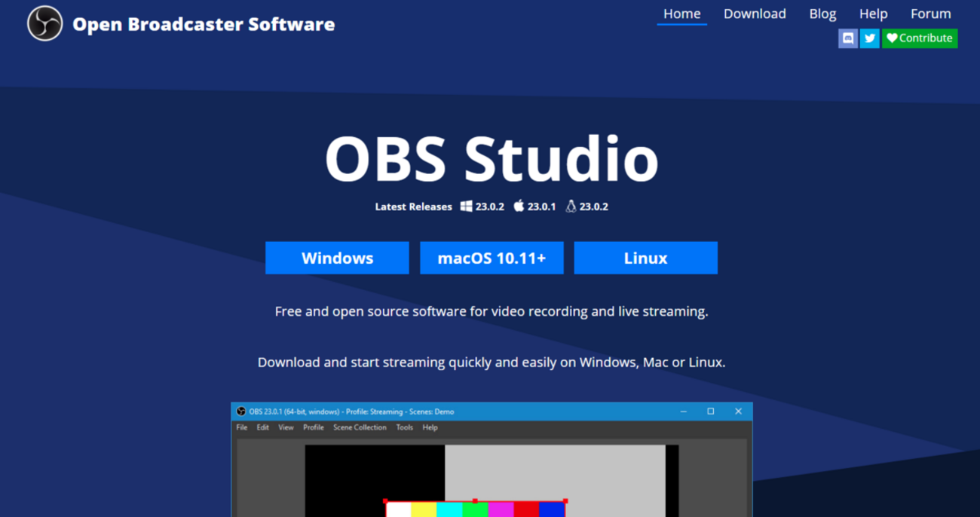Screen dimensions: 980x517
Task: Open the Blog nav link
Action: pos(822,14)
